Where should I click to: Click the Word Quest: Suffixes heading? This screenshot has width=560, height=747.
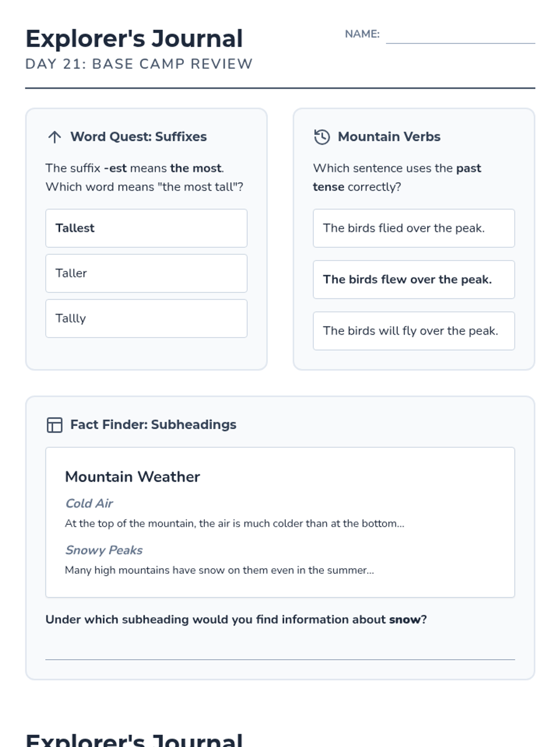coord(139,137)
